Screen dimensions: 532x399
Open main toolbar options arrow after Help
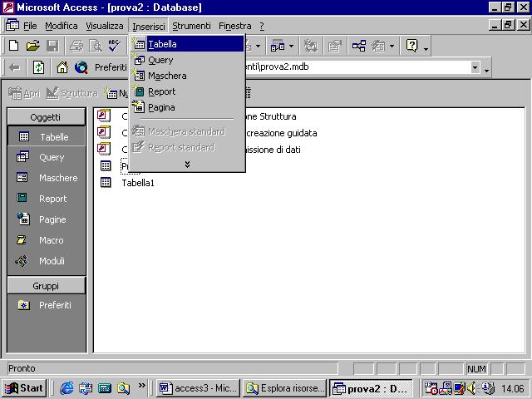tap(426, 49)
